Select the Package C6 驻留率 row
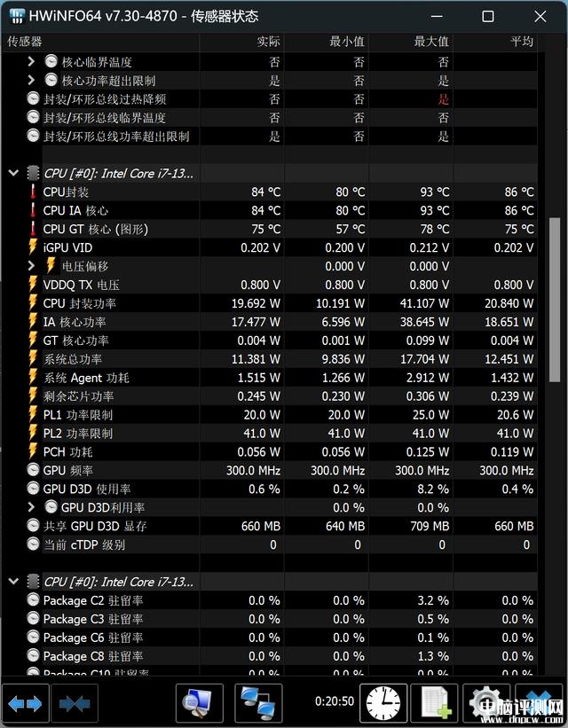This screenshot has width=568, height=728. click(x=281, y=638)
